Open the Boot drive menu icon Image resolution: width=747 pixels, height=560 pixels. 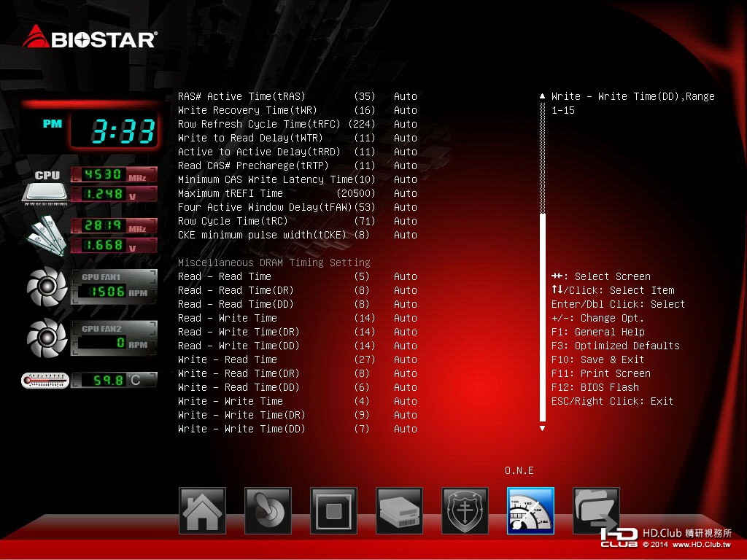coord(399,511)
